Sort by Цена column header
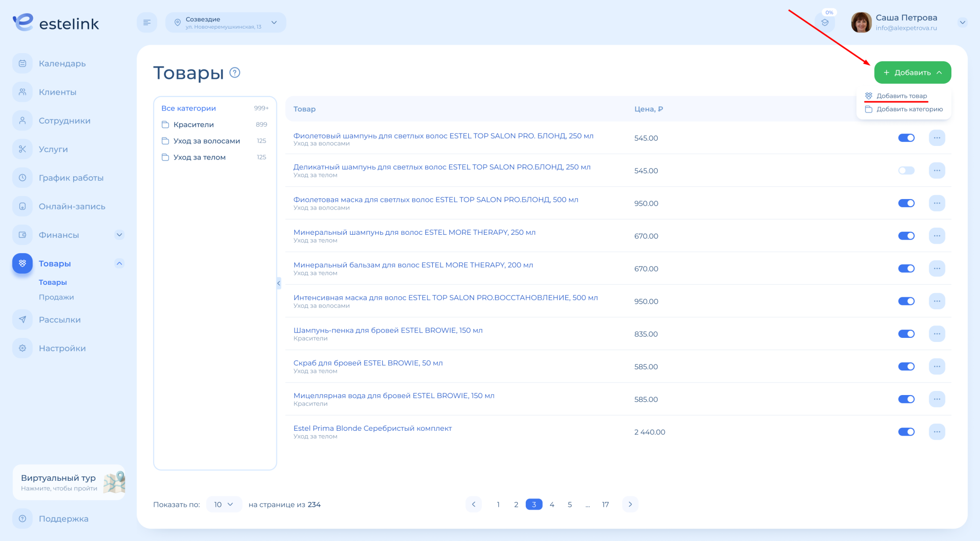 pos(648,109)
